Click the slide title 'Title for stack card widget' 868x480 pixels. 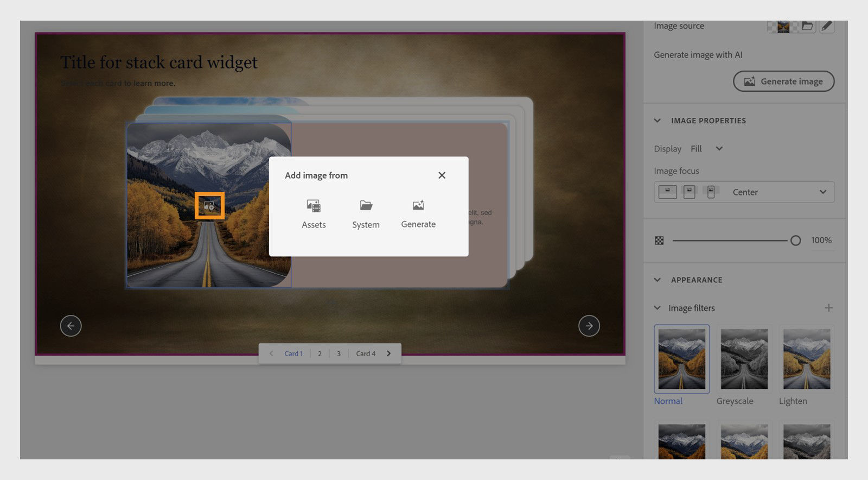click(159, 62)
